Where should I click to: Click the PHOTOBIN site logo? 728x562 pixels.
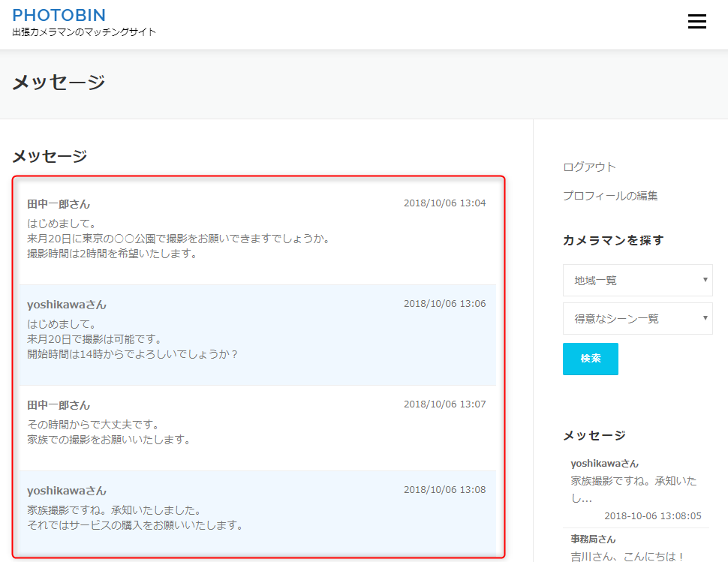point(59,15)
